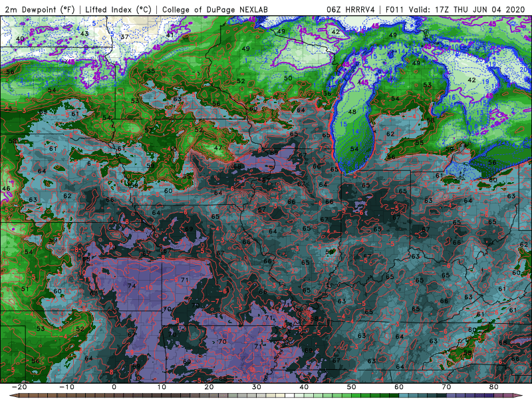Click the '30' color bar label
532x399 pixels.
pos(257,387)
